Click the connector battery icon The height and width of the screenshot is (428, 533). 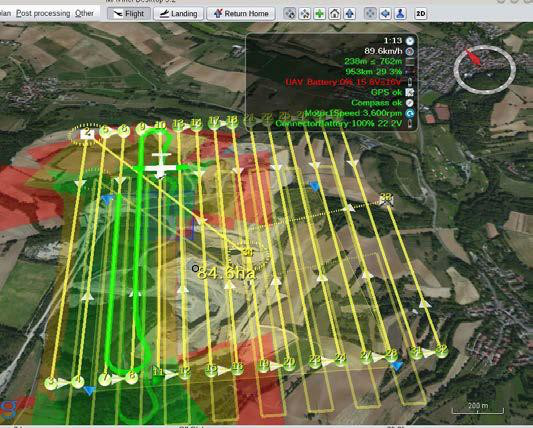410,123
